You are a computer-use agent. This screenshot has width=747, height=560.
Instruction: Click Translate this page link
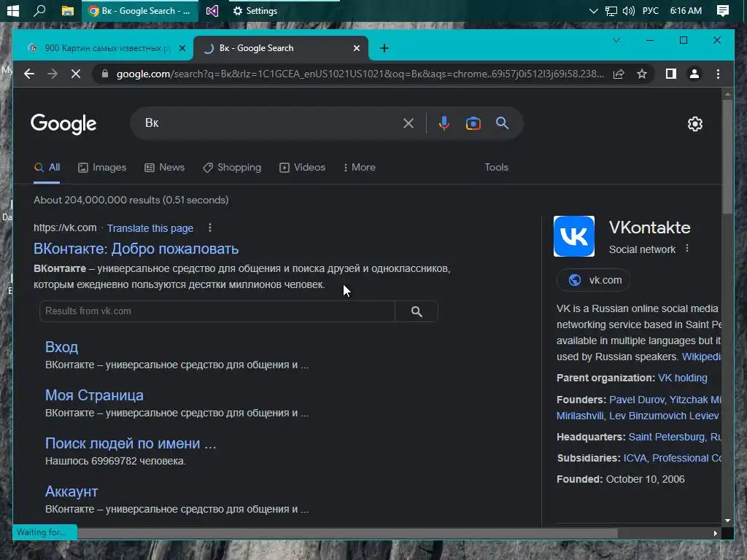(150, 228)
